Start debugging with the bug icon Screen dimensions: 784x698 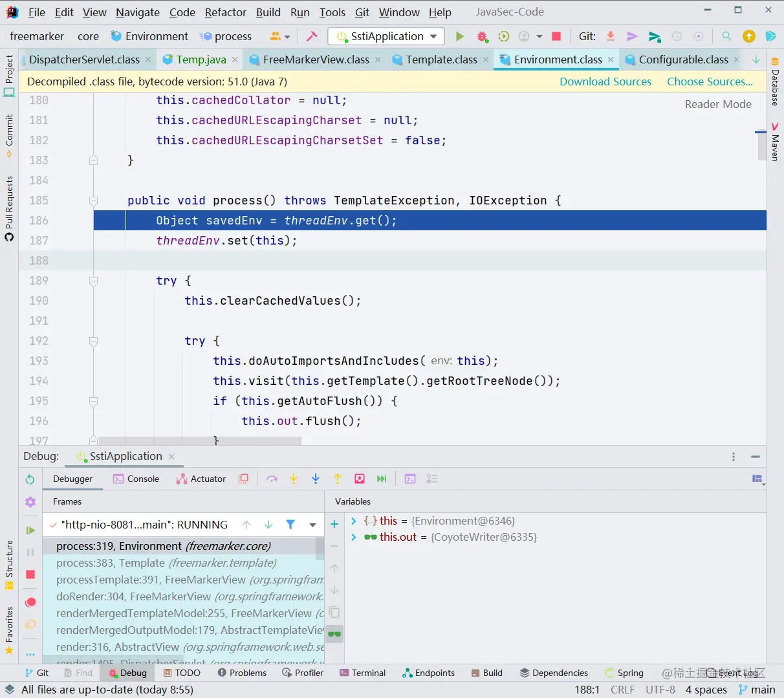click(x=482, y=36)
